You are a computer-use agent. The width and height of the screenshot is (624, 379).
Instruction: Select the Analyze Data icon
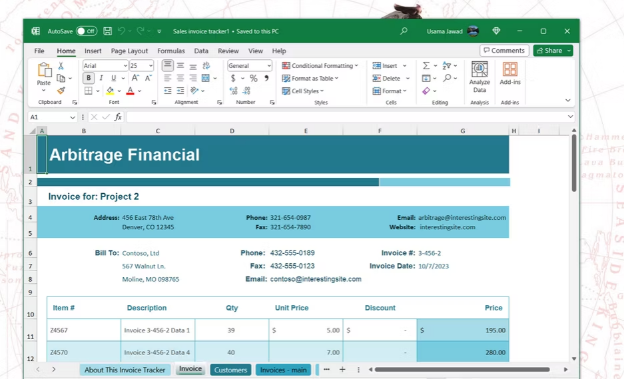[480, 77]
